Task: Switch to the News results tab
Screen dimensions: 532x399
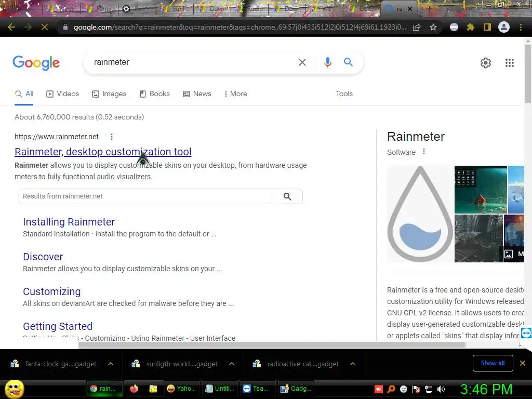Action: click(x=197, y=94)
